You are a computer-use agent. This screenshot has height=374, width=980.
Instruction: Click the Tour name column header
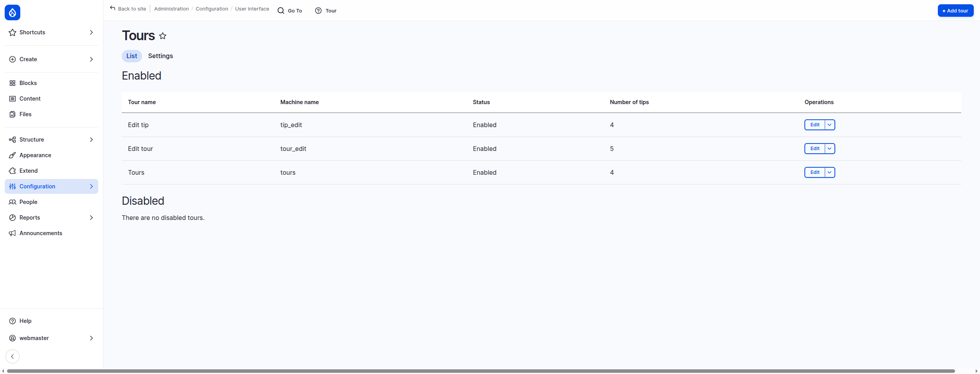tap(142, 102)
